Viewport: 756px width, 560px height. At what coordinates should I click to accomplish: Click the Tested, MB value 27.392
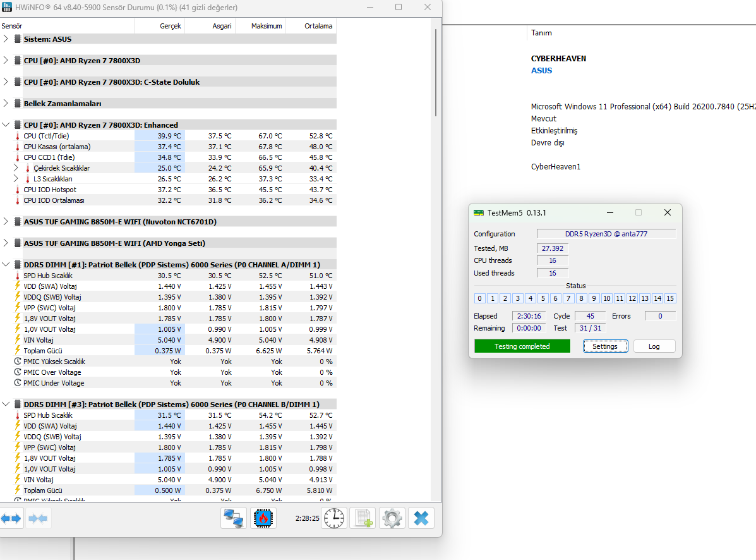[x=553, y=248]
